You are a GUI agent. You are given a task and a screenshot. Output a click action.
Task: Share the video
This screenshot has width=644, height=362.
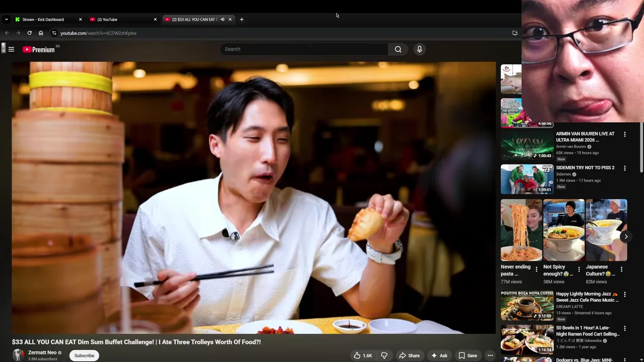pos(409,355)
